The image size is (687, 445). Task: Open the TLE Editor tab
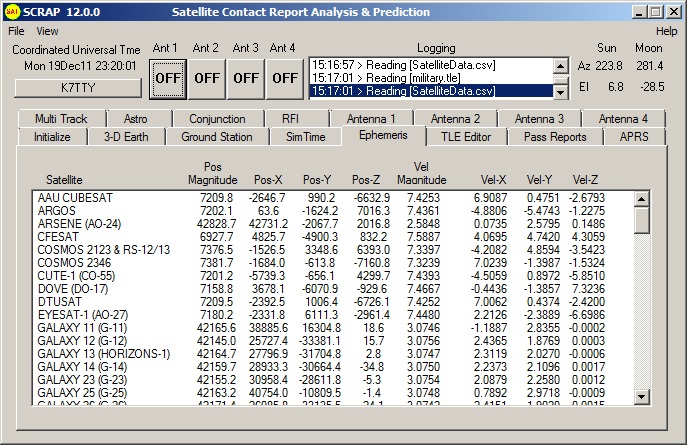click(466, 137)
